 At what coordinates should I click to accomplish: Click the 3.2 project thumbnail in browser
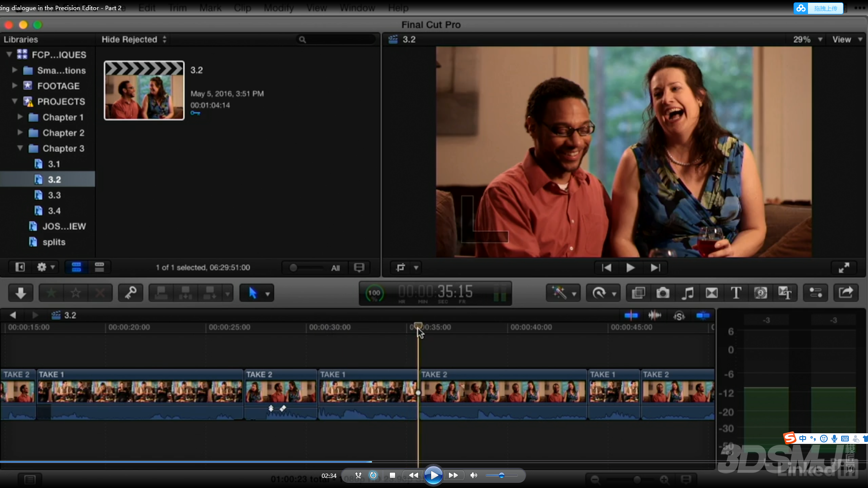coord(144,90)
